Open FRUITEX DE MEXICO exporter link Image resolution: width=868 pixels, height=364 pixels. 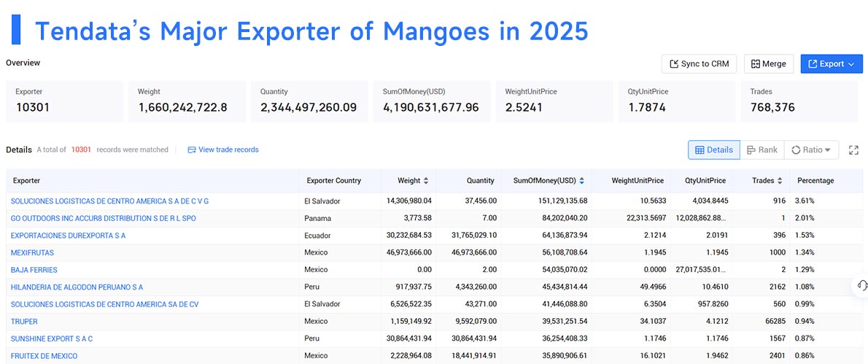(44, 355)
